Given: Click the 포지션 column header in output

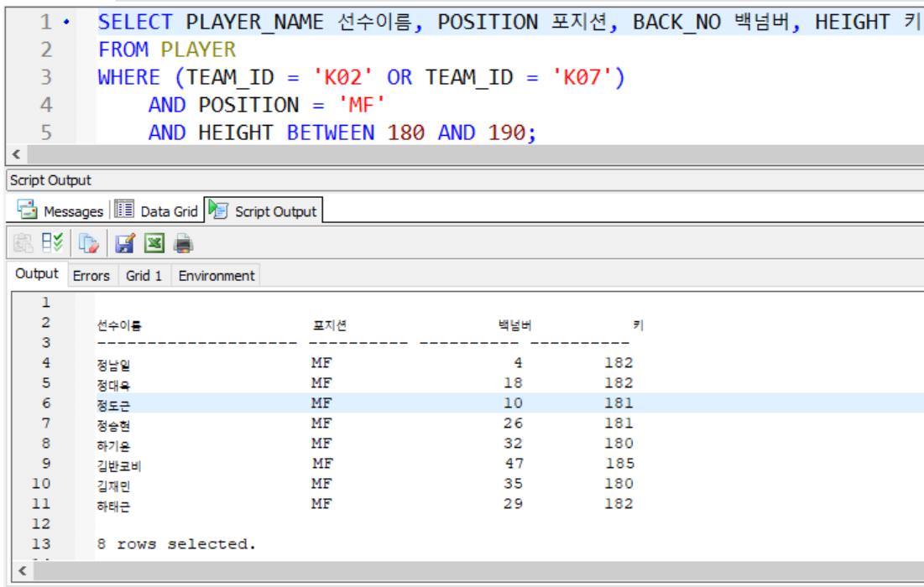Looking at the screenshot, I should pyautogui.click(x=330, y=325).
